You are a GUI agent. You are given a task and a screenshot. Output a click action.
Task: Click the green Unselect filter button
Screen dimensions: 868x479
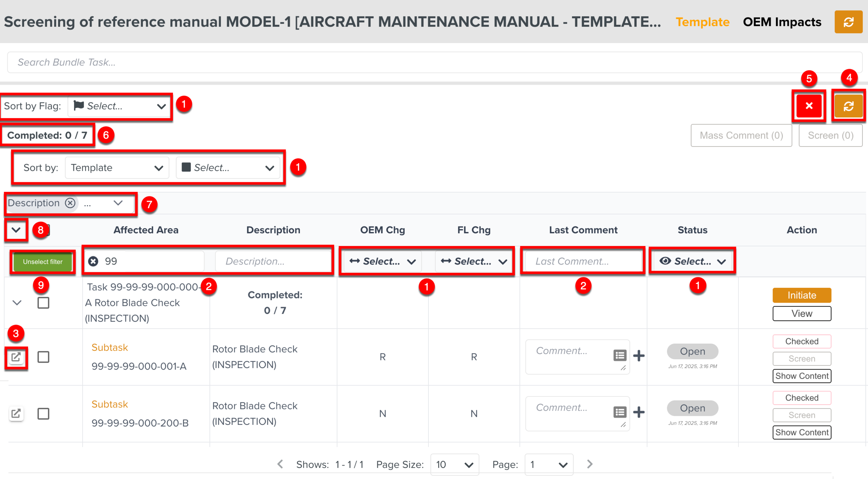point(43,262)
